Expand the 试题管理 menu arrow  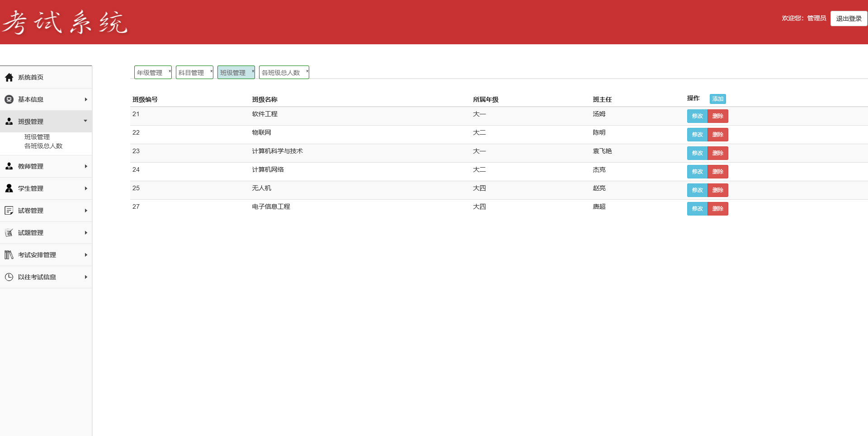tap(86, 233)
